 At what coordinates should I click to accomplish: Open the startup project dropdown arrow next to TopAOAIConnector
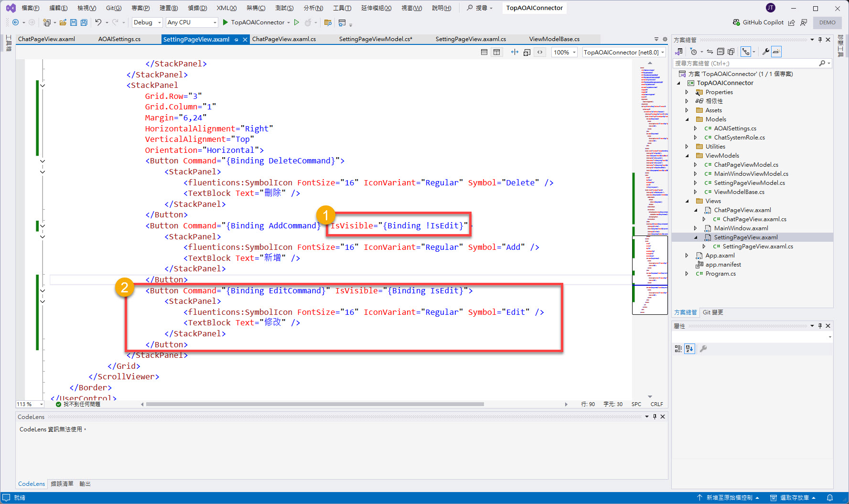[289, 22]
